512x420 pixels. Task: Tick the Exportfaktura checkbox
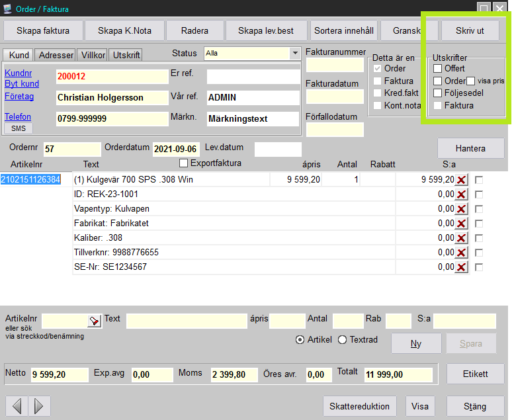point(184,163)
